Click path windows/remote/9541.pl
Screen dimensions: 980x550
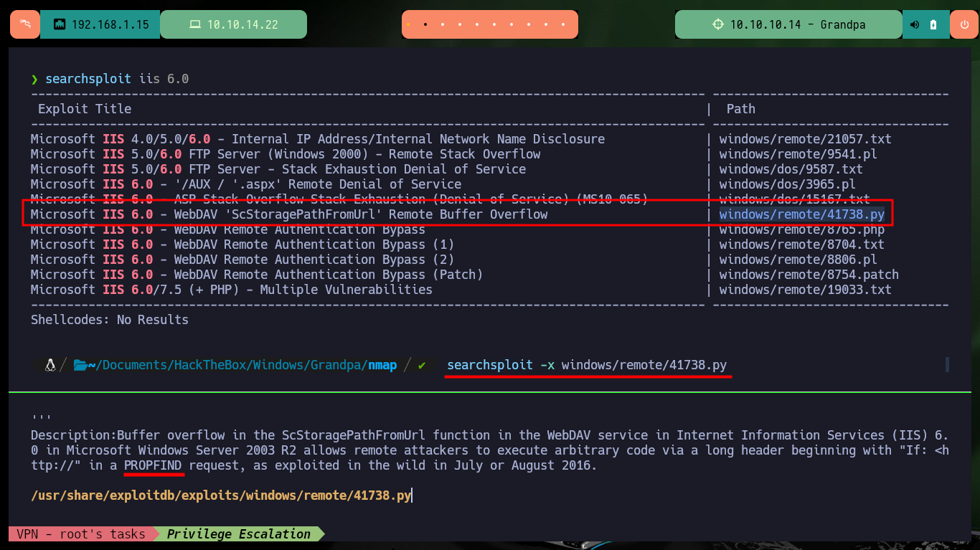click(798, 154)
